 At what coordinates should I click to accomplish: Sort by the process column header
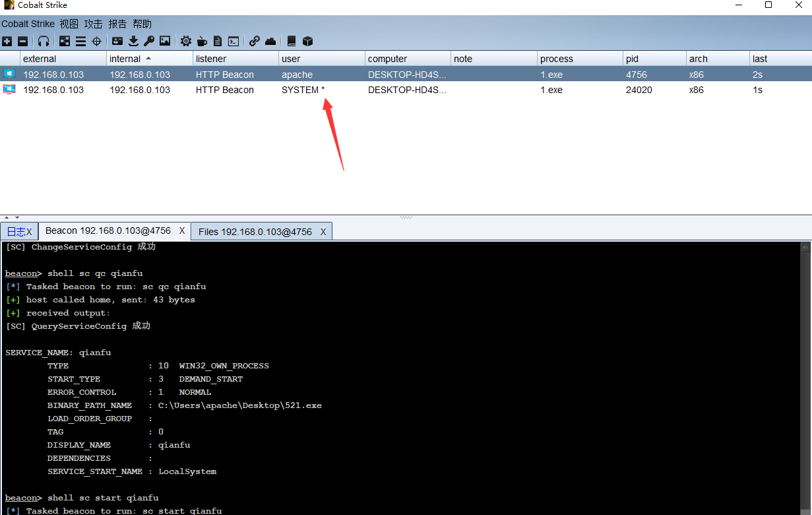click(580, 59)
